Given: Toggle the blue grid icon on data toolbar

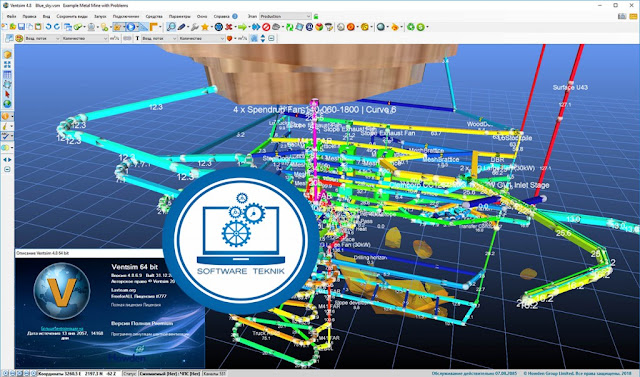Looking at the screenshot, I should click(254, 38).
